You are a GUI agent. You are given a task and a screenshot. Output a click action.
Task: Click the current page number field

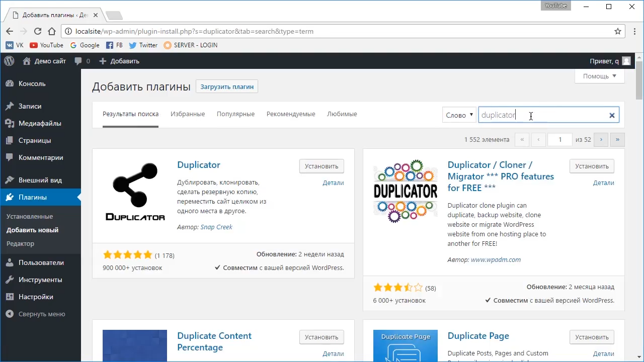(559, 140)
